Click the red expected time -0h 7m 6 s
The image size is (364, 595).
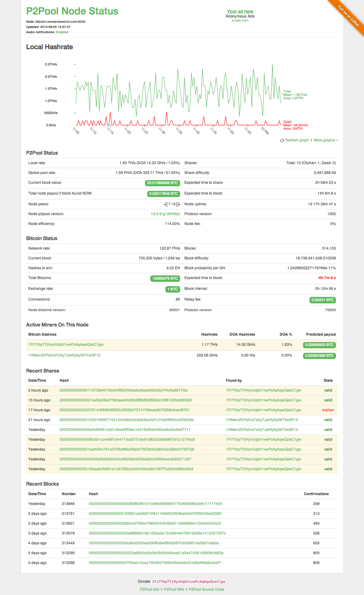[327, 278]
